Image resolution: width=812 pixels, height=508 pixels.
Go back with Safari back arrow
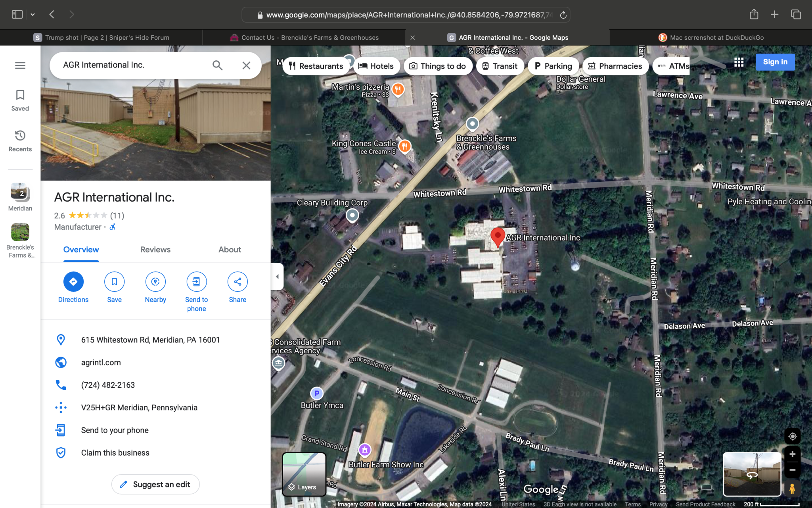[52, 14]
